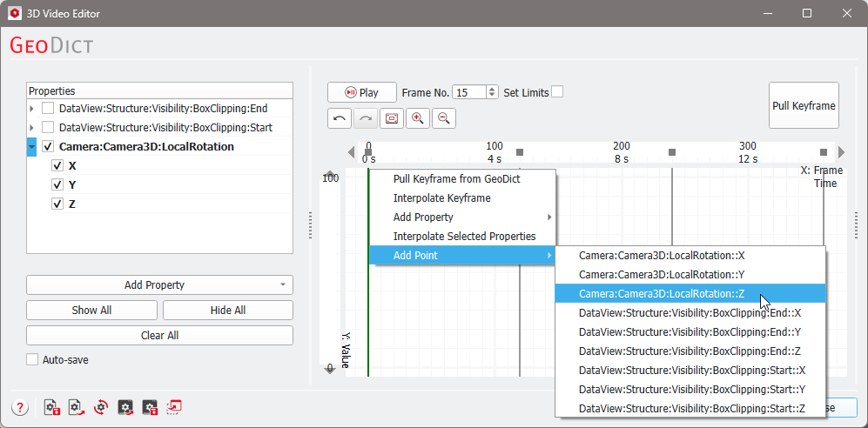Click the detach window icon in bottom toolbar
The width and height of the screenshot is (868, 428).
click(x=174, y=408)
